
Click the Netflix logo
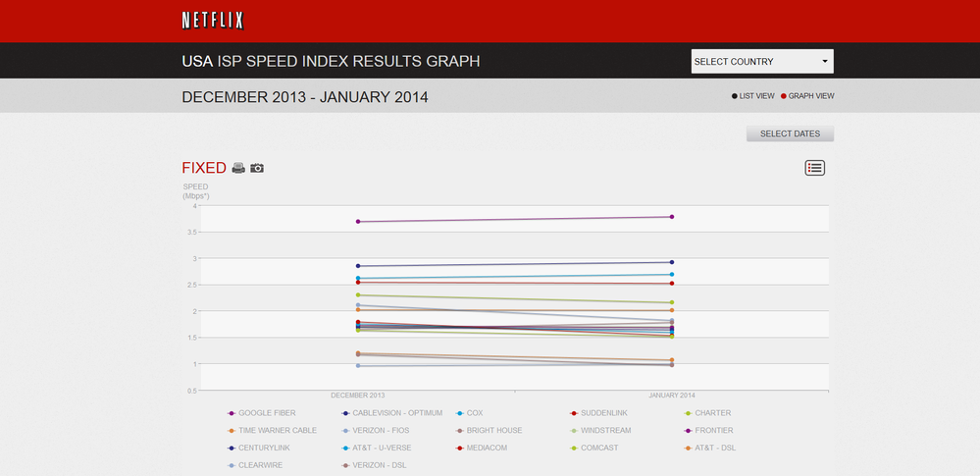213,21
